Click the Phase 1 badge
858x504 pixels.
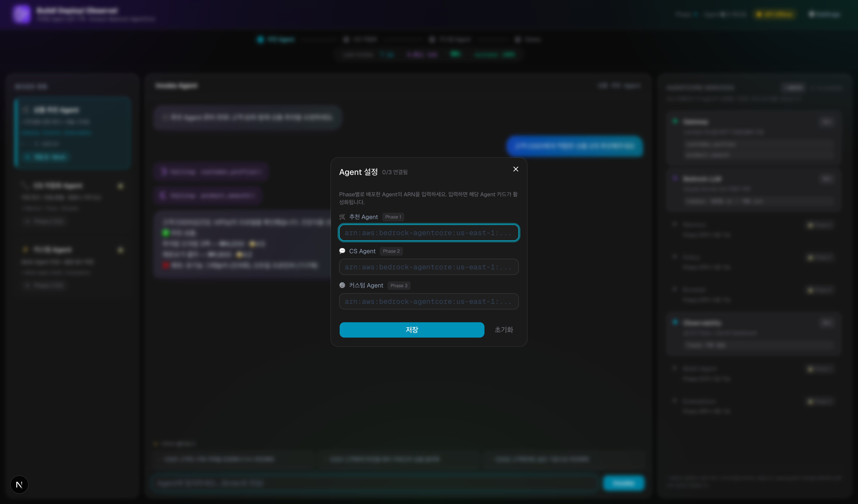point(393,217)
